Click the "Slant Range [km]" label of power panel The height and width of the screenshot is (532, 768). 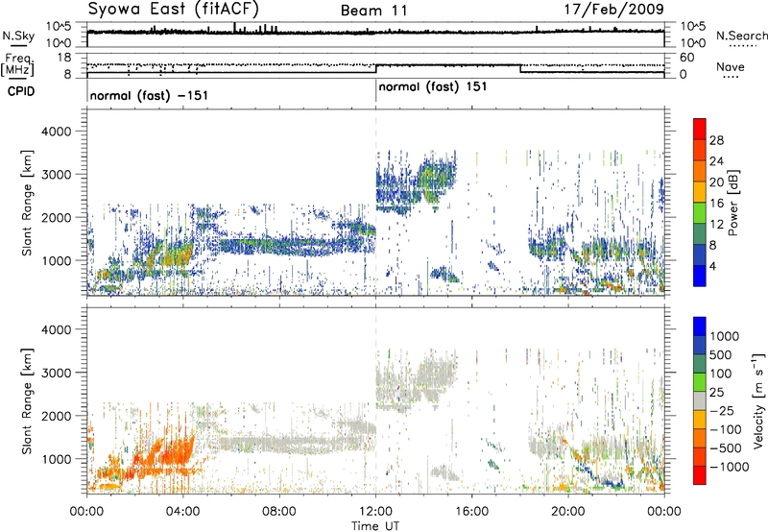(27, 203)
